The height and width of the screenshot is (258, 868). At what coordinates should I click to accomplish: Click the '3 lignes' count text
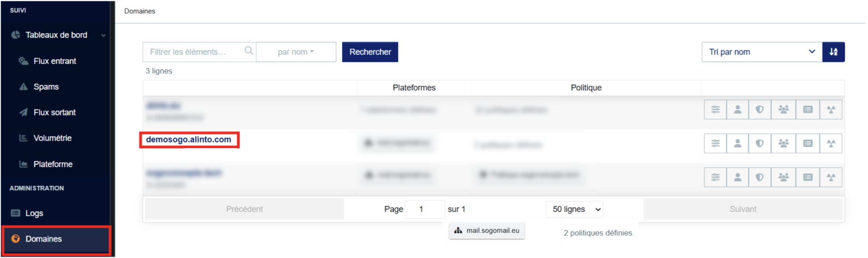tap(159, 71)
